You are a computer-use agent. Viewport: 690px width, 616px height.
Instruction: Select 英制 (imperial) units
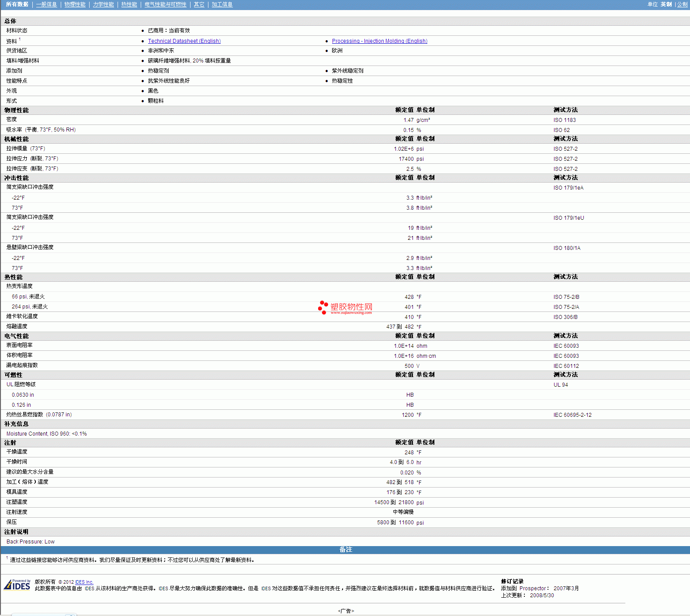[666, 4]
